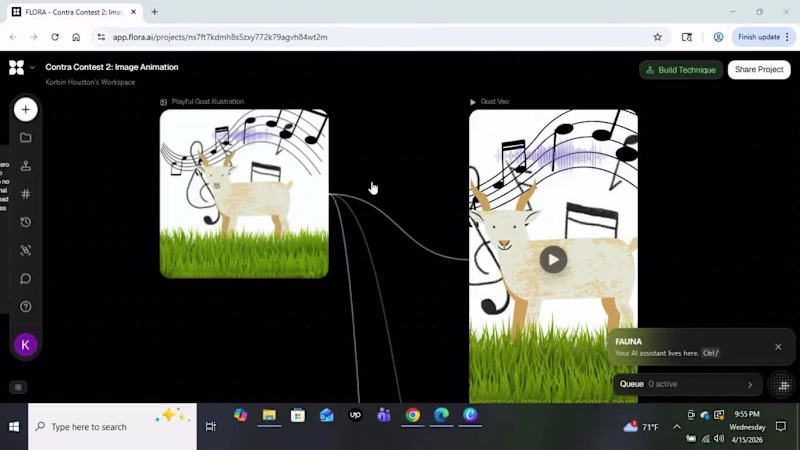
Task: Close the FAUNA assistant popup
Action: pos(778,347)
